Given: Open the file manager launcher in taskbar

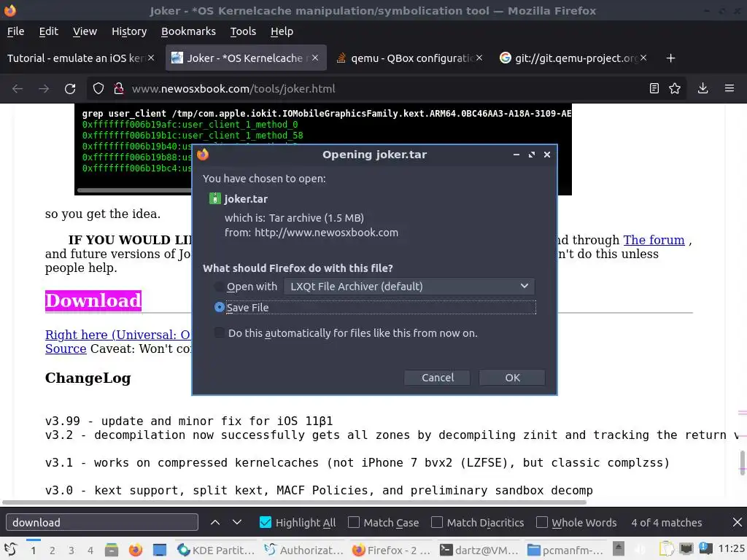Looking at the screenshot, I should [112, 550].
